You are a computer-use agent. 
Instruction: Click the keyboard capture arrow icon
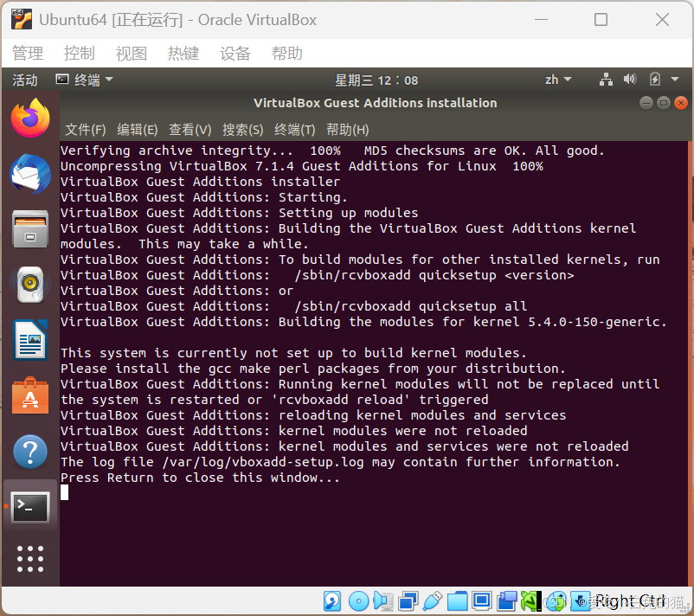[x=581, y=600]
